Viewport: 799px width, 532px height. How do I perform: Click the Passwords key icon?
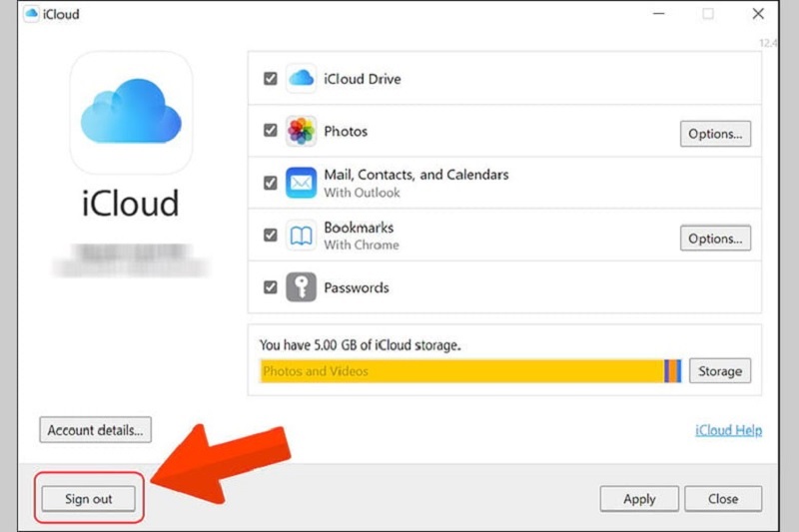click(x=301, y=287)
